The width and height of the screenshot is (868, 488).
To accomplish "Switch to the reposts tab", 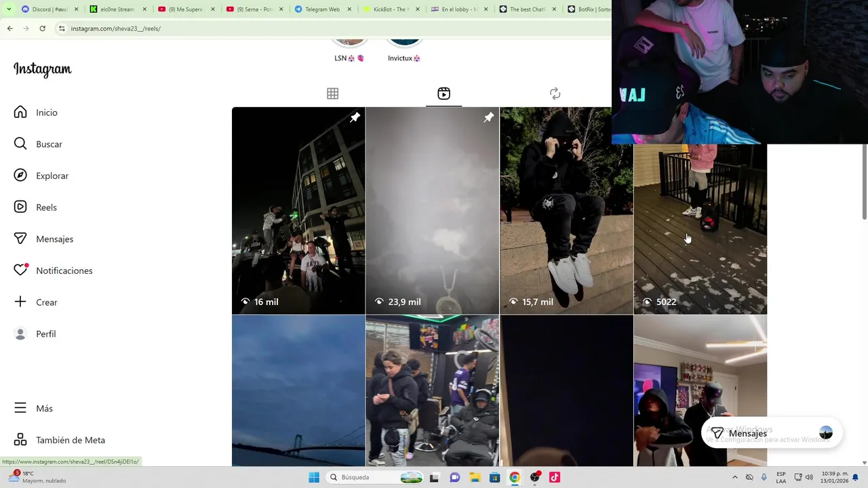I will click(x=555, y=94).
